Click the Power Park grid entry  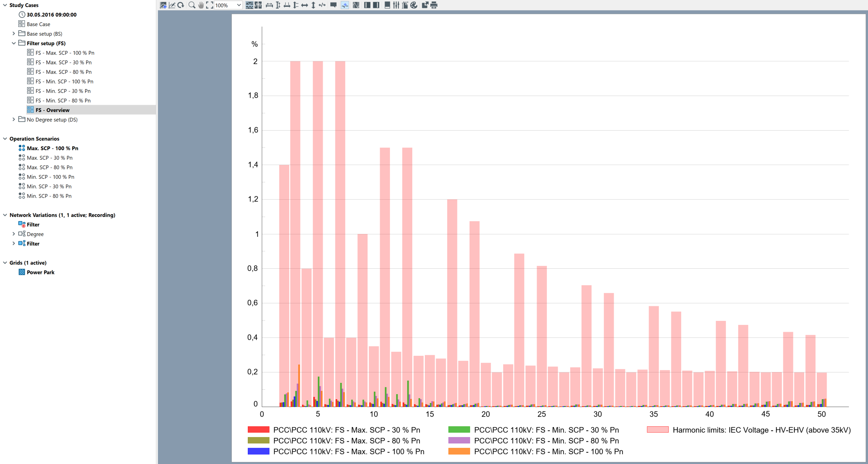tap(40, 272)
